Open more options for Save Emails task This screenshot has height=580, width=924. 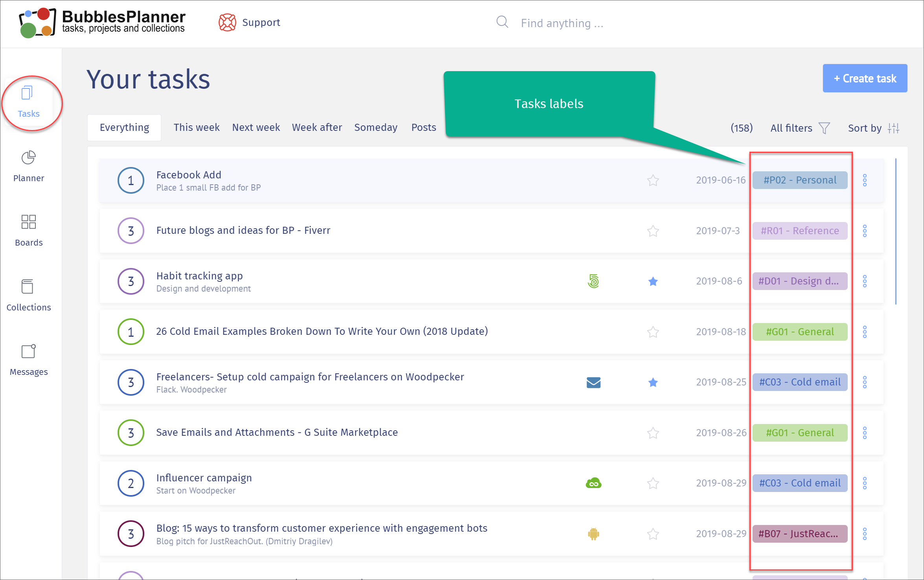coord(865,433)
